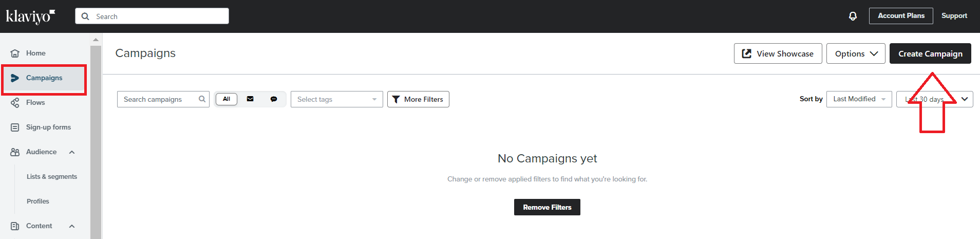Click the Klaviyo logo
This screenshot has height=239, width=980.
coord(30,16)
